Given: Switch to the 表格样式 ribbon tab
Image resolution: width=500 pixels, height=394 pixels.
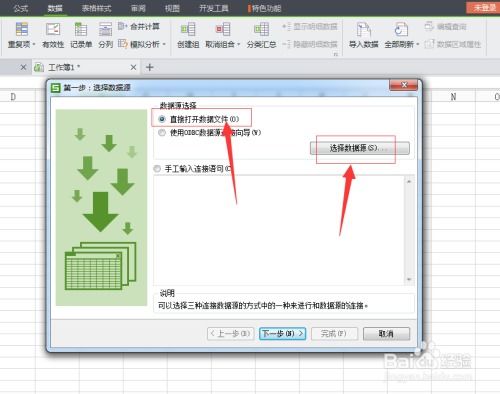Looking at the screenshot, I should point(97,8).
